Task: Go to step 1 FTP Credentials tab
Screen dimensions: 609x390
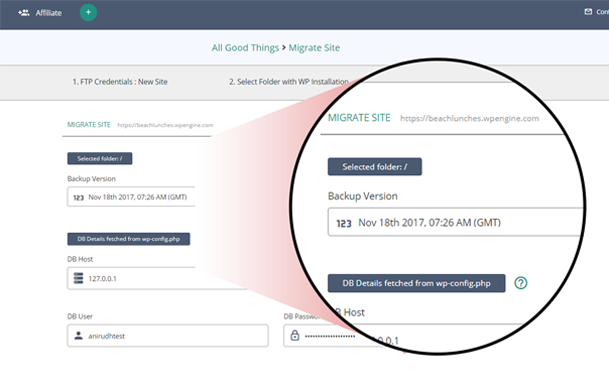Action: pyautogui.click(x=120, y=82)
